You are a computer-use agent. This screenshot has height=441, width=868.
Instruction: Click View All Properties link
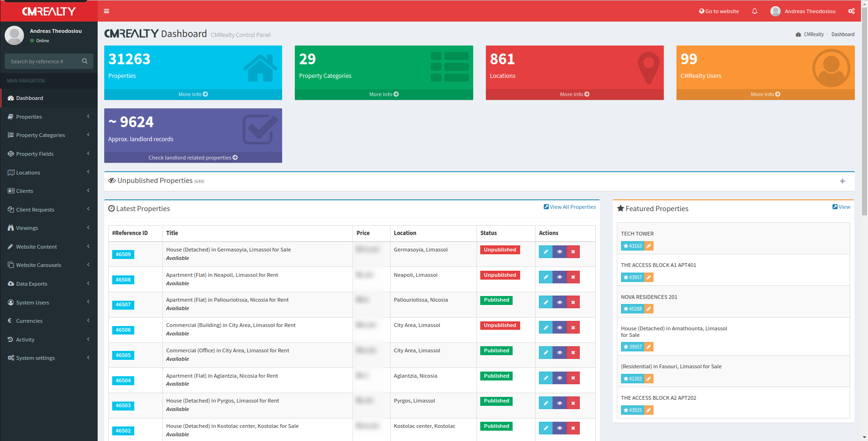click(x=570, y=207)
